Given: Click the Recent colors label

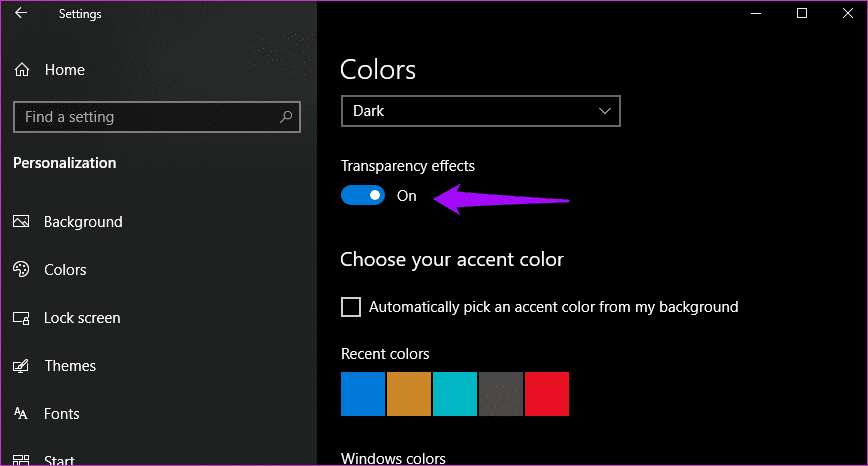Looking at the screenshot, I should [385, 354].
